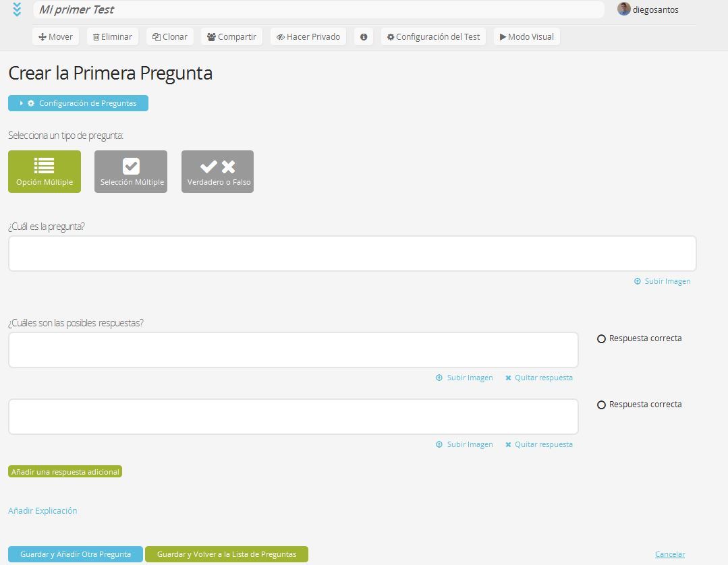Mark first answer as Respuesta correcta
The width and height of the screenshot is (728, 565).
pos(602,339)
